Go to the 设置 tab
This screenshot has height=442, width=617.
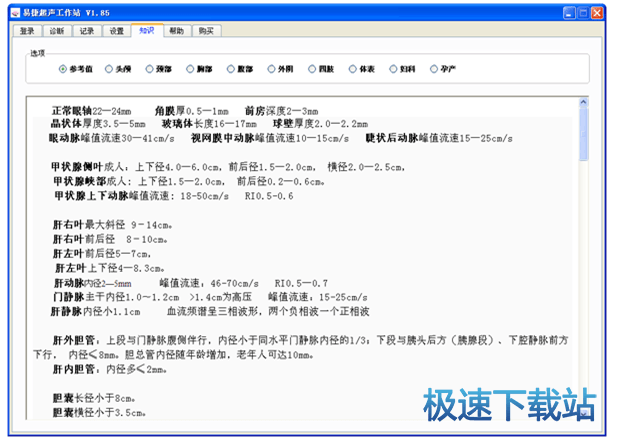click(x=117, y=31)
